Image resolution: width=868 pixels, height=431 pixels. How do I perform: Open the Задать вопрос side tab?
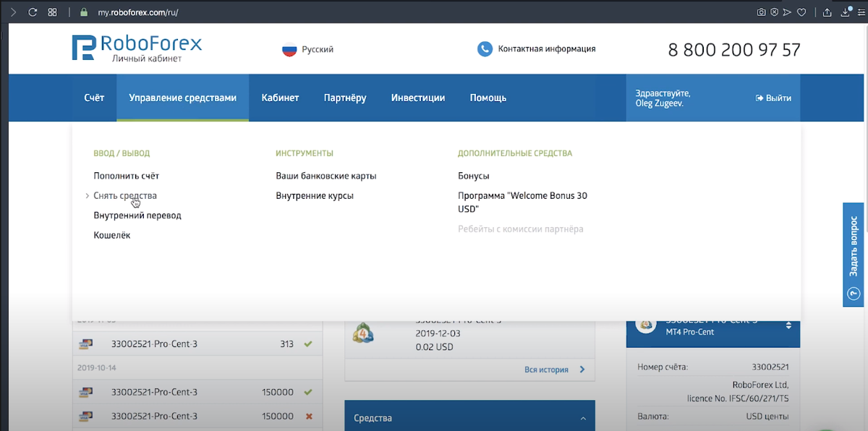(854, 255)
